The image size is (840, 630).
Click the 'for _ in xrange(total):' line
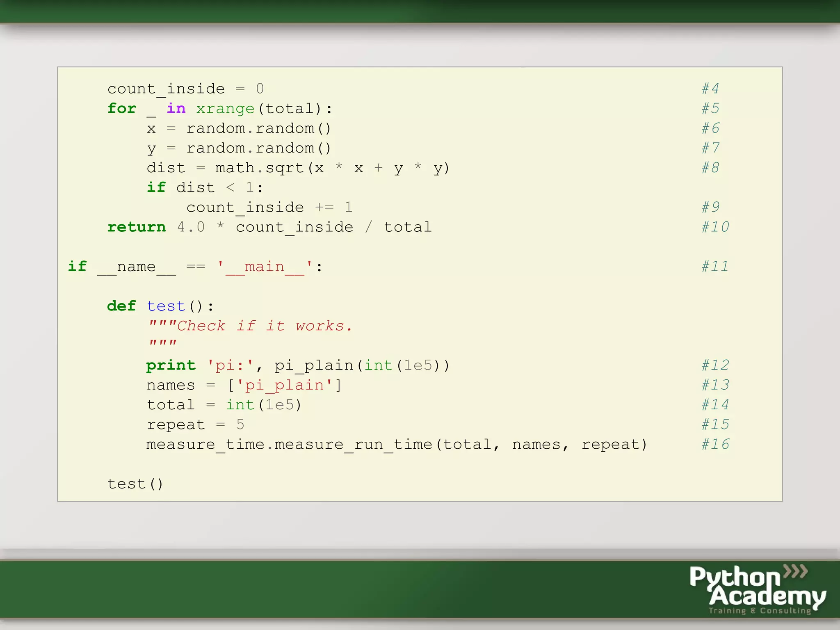[220, 109]
